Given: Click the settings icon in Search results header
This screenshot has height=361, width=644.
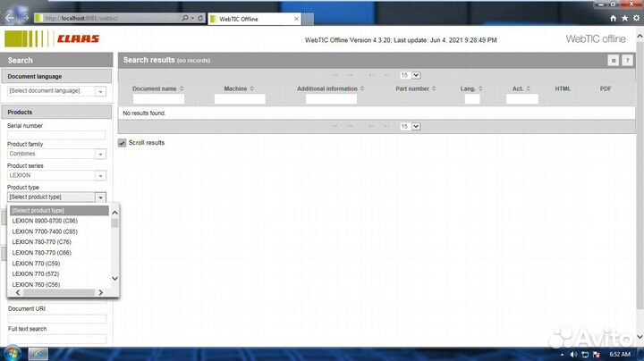Looking at the screenshot, I should pos(613,60).
